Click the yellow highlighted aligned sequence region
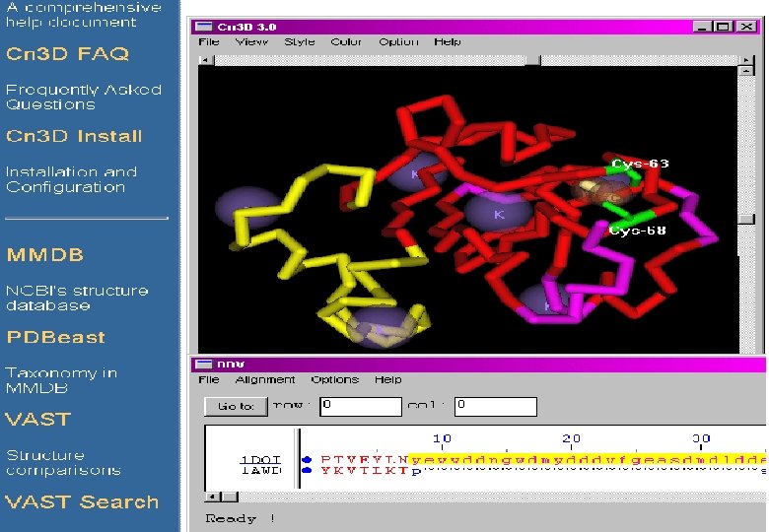The width and height of the screenshot is (769, 532). tap(588, 459)
